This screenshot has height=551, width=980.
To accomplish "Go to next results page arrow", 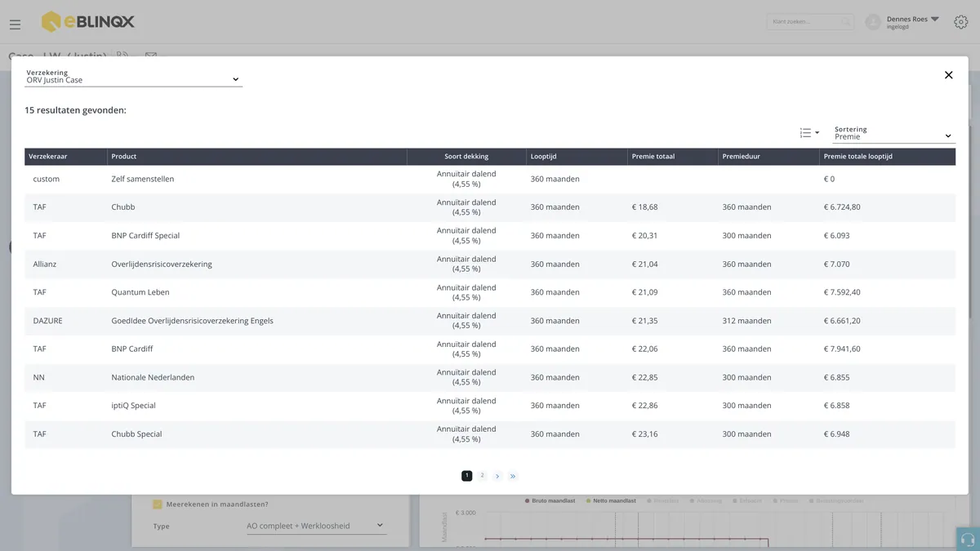I will pos(497,476).
